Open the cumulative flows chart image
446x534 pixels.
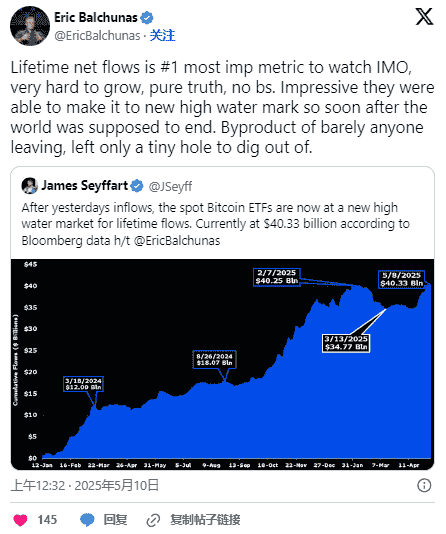[222, 364]
